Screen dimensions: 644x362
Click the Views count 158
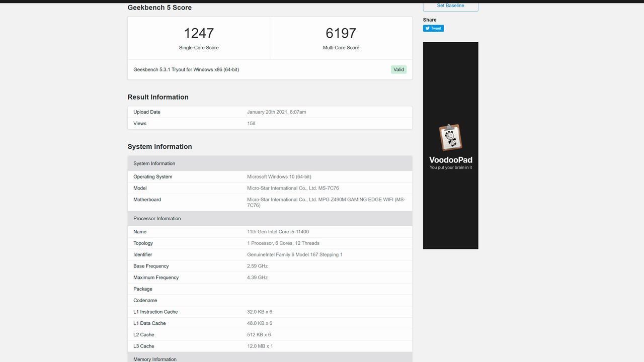(x=251, y=123)
